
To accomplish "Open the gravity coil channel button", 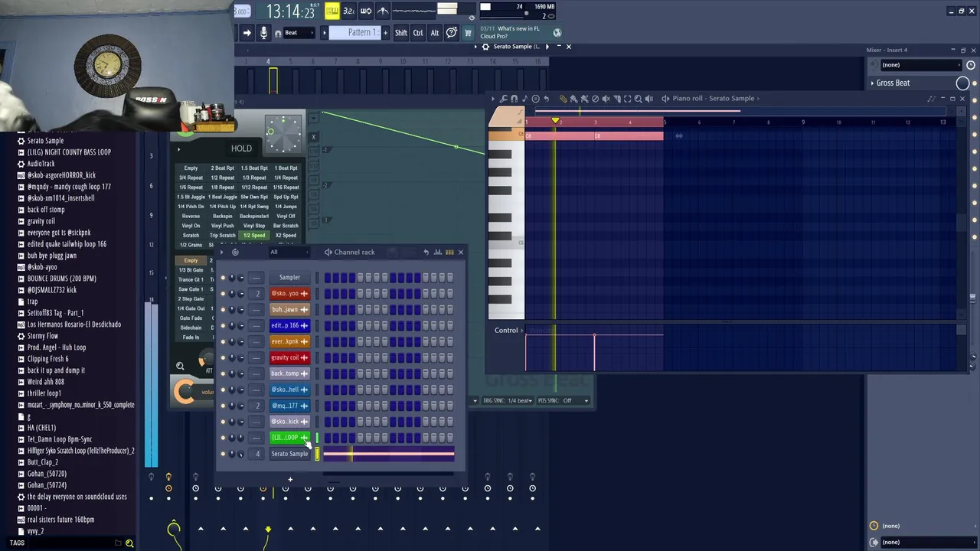I will [289, 358].
